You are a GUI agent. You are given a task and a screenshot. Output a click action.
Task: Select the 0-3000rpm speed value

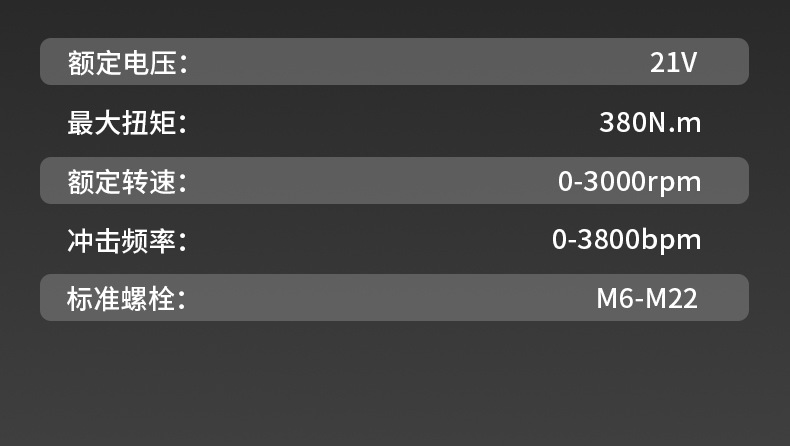tap(629, 182)
